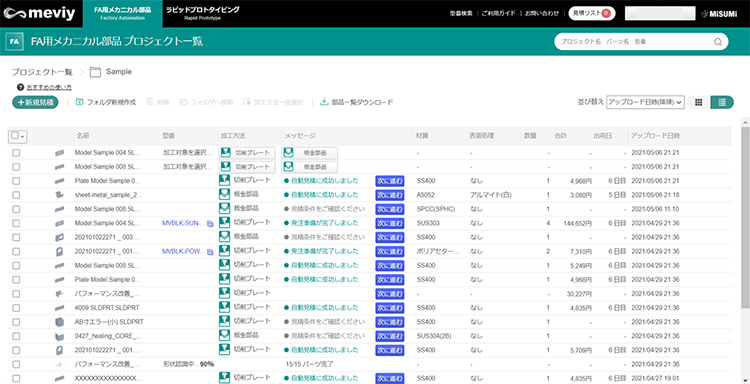The image size is (750, 384).
Task: Click the magnifier search icon
Action: coord(717,42)
